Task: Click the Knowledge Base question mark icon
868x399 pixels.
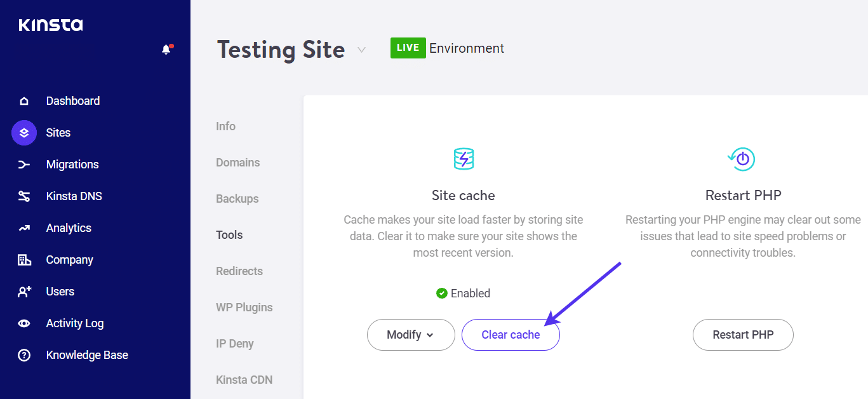Action: pos(23,355)
